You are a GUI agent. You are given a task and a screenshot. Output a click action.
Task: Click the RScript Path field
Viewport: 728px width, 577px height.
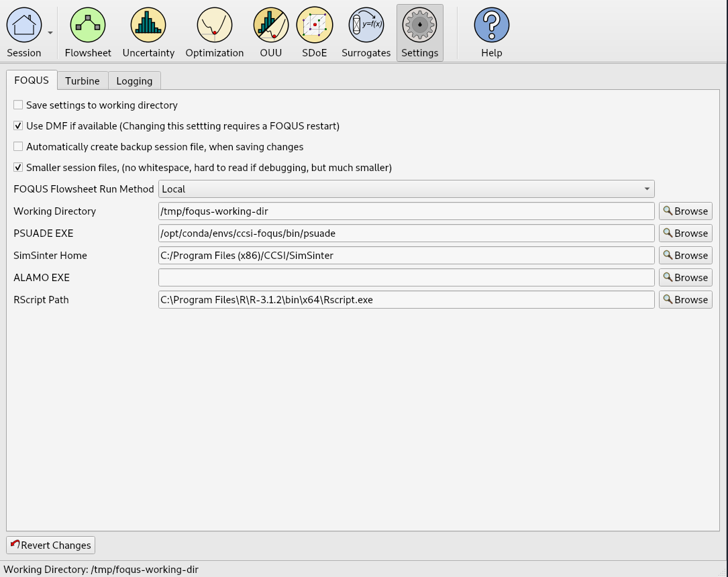(x=406, y=299)
